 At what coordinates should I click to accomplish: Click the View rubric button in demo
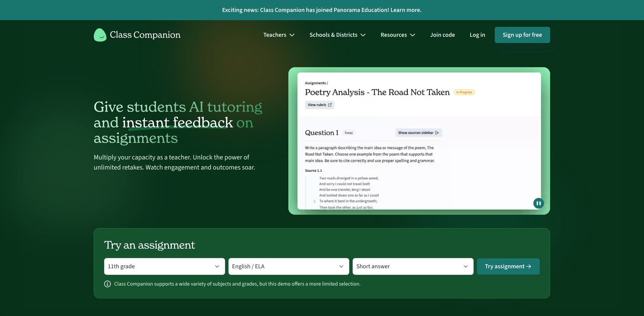pos(320,105)
